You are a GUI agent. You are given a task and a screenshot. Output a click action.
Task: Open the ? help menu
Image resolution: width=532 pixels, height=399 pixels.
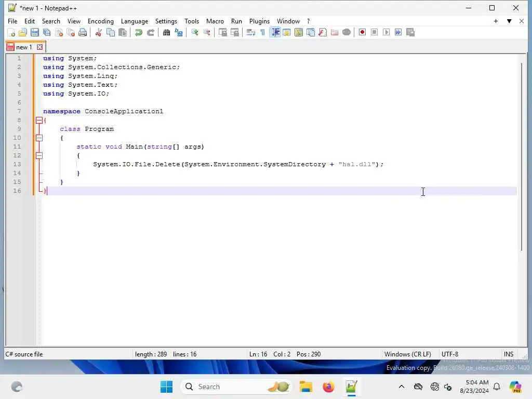pyautogui.click(x=308, y=21)
